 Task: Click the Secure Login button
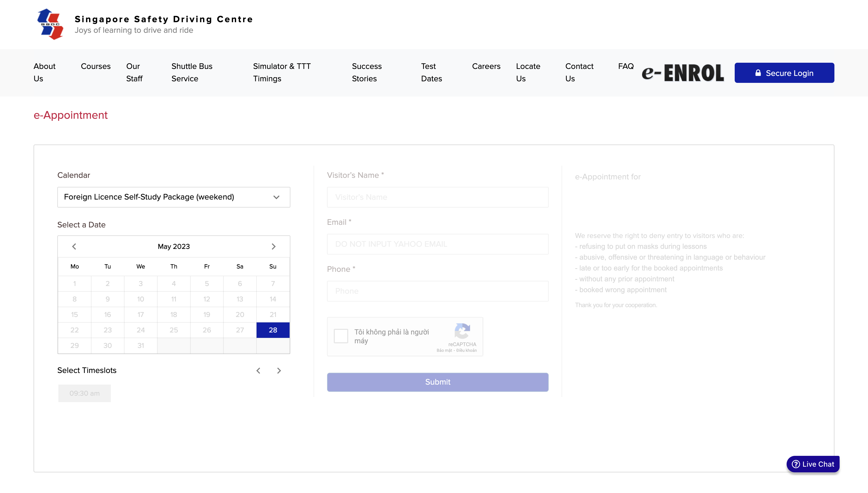pyautogui.click(x=784, y=73)
